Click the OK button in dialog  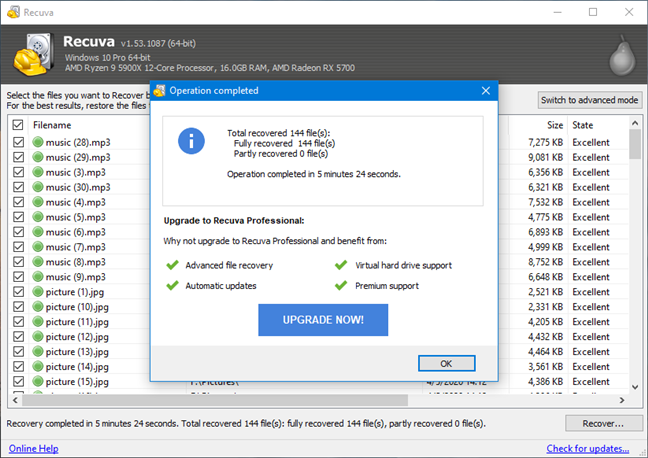445,363
